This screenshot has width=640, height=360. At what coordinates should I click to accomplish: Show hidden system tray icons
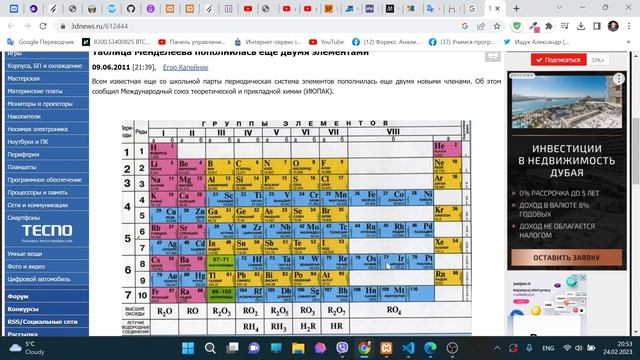497,348
